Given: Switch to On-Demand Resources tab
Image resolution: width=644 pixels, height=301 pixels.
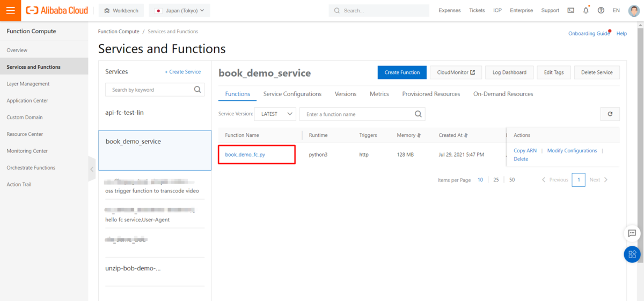Looking at the screenshot, I should [503, 94].
